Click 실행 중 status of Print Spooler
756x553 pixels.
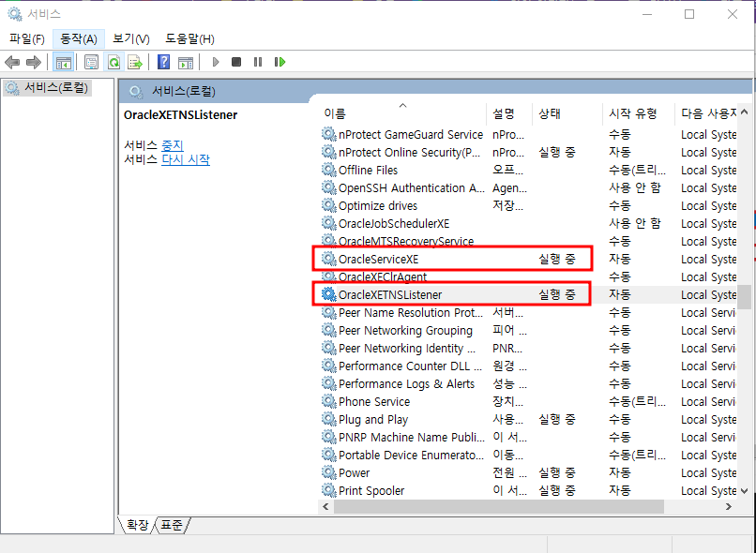[557, 490]
